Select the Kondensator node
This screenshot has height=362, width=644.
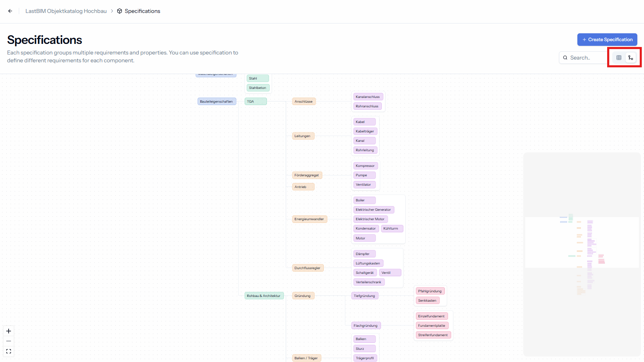click(366, 228)
